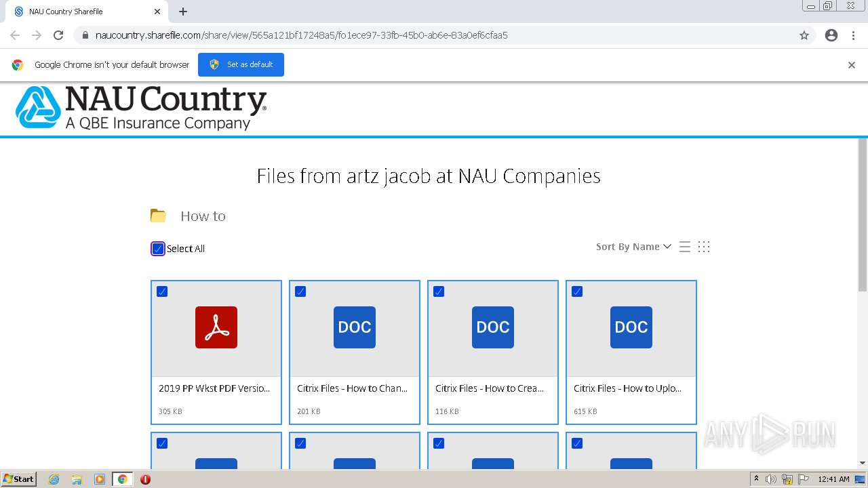Uncheck 2019 PP Wkst PDF file checkbox
This screenshot has width=868, height=488.
click(162, 291)
